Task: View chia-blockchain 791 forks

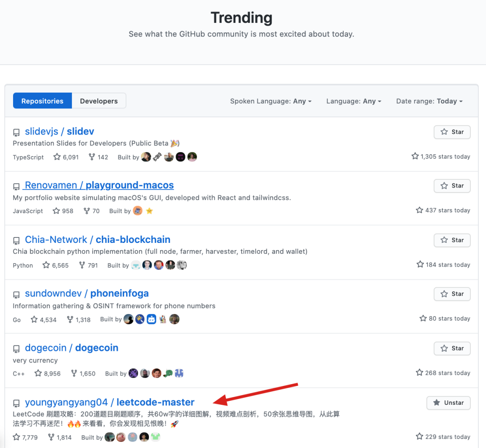Action: coord(88,265)
